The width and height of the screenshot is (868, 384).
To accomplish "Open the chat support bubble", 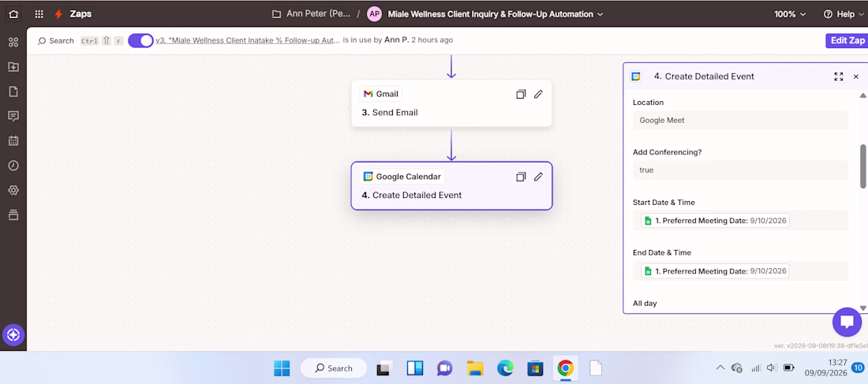I will point(847,322).
